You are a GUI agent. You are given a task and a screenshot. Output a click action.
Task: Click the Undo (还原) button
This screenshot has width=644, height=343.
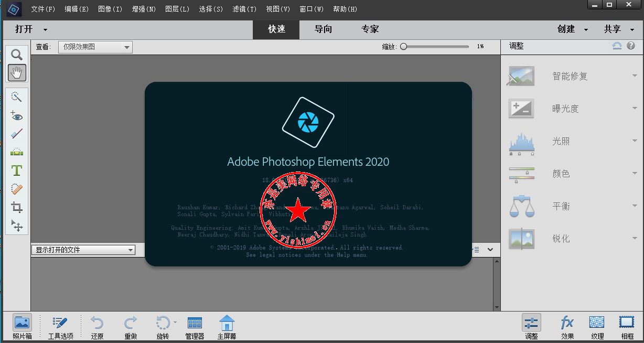[x=97, y=327]
